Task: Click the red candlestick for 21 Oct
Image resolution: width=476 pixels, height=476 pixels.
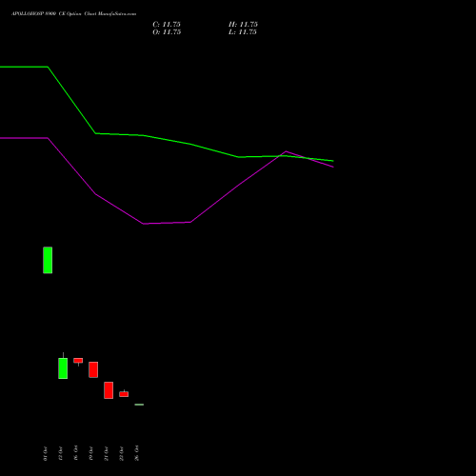Action: tap(109, 390)
